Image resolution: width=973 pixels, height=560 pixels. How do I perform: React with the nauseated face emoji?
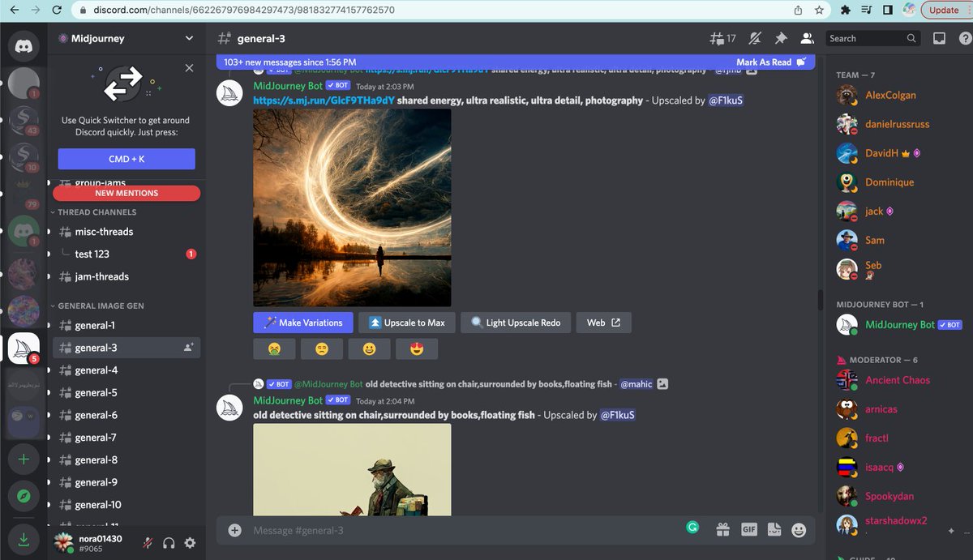tap(274, 348)
